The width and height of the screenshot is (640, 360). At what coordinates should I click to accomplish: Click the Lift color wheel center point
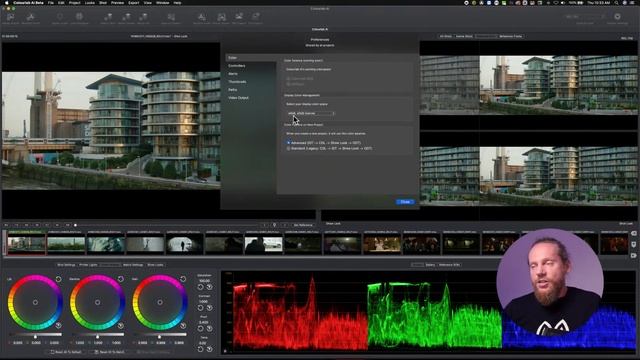coord(36,302)
